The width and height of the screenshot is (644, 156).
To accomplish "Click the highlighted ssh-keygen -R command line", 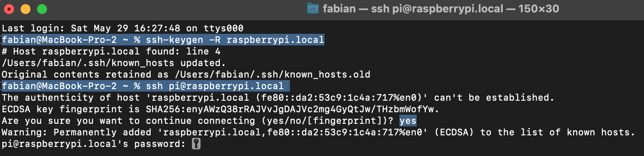I will (163, 40).
